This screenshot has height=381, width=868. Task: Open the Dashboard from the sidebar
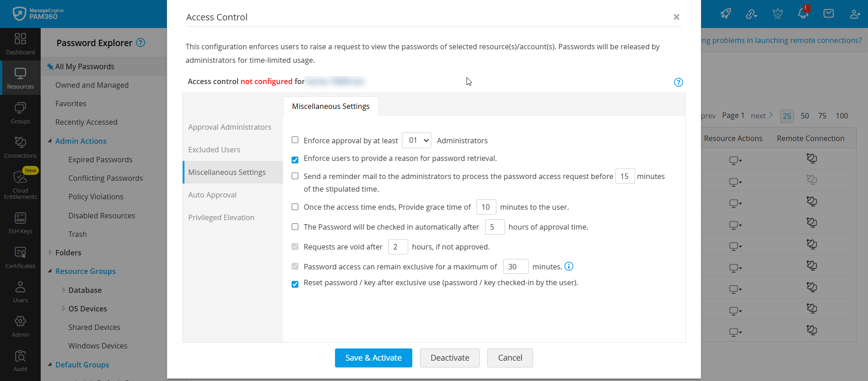pyautogui.click(x=20, y=43)
